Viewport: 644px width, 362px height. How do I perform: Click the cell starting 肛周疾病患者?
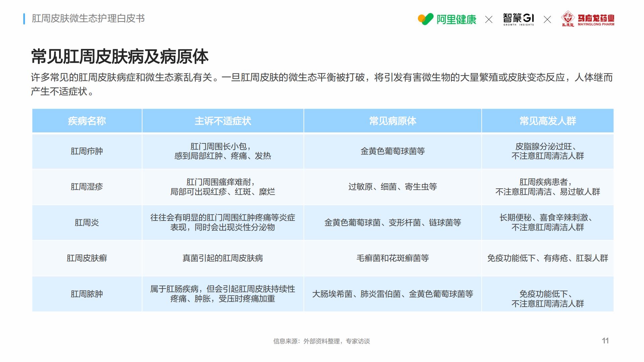(x=548, y=187)
